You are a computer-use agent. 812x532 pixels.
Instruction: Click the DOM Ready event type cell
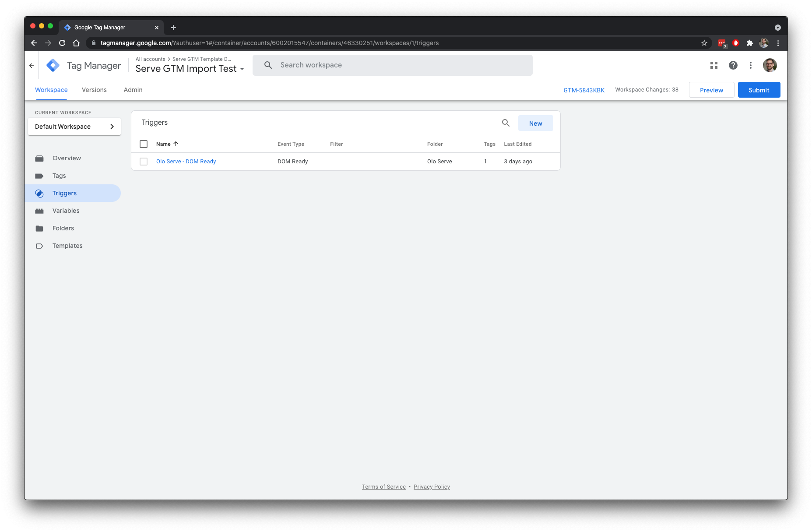coord(293,162)
